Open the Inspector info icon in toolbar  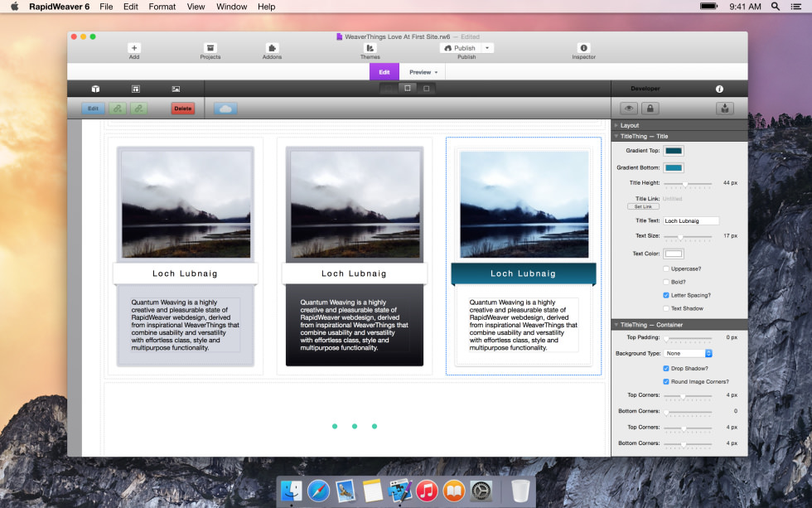click(x=583, y=48)
